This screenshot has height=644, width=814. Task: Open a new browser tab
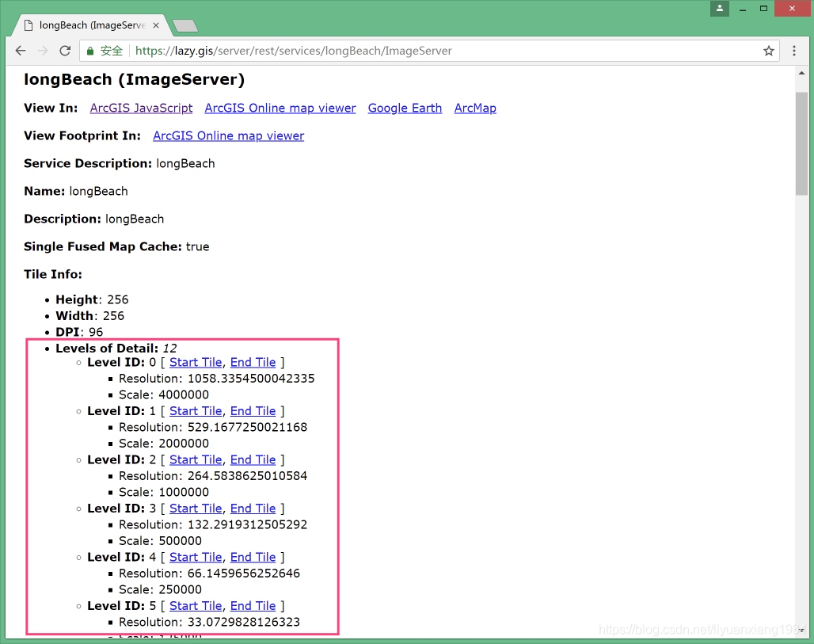(x=184, y=26)
